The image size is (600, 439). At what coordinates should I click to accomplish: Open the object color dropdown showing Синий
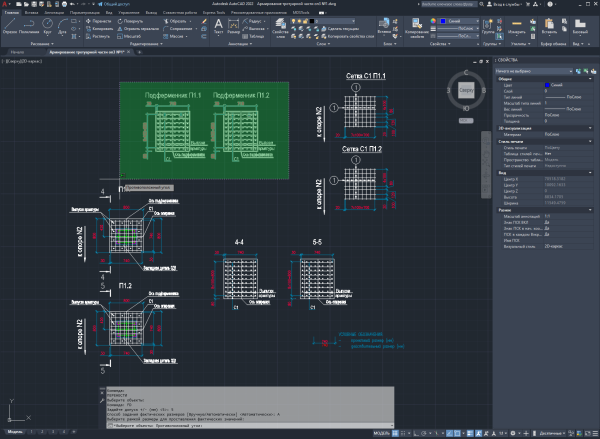click(459, 21)
